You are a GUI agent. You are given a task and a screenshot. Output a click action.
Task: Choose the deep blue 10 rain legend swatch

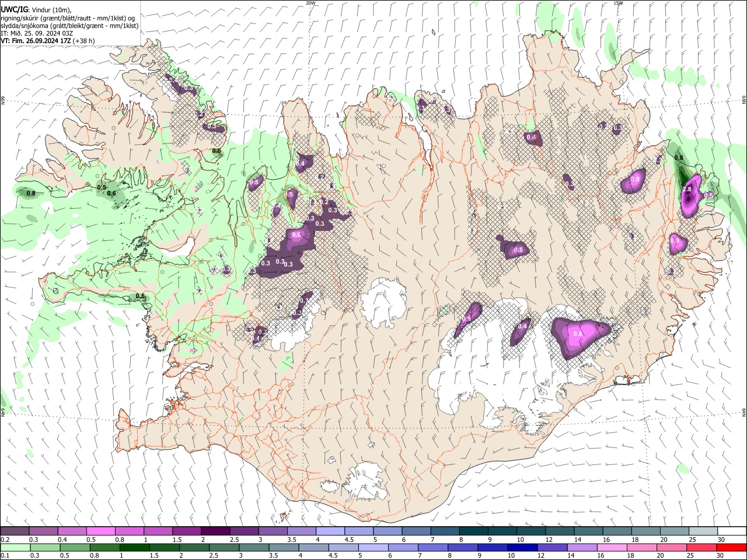pyautogui.click(x=522, y=547)
